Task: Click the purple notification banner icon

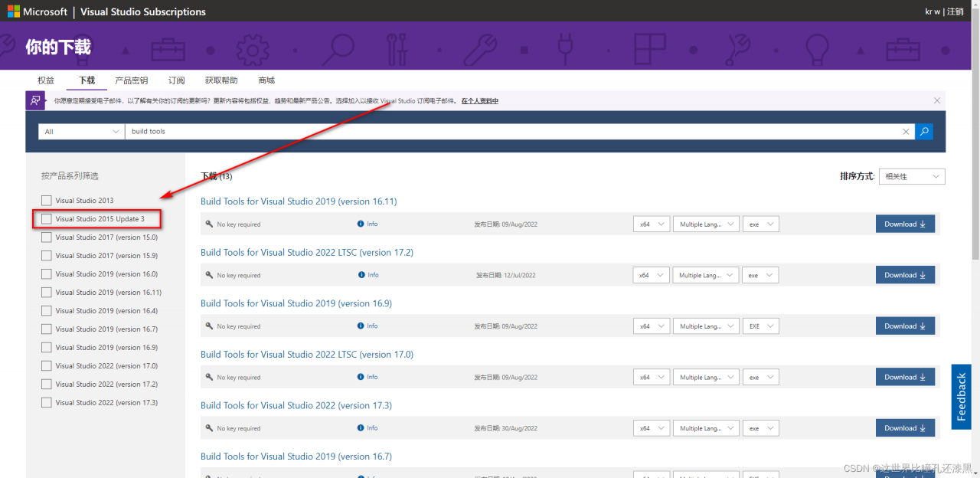Action: (35, 100)
